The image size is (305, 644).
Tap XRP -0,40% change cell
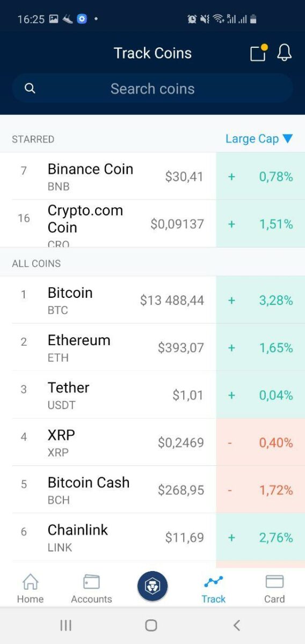pyautogui.click(x=260, y=442)
